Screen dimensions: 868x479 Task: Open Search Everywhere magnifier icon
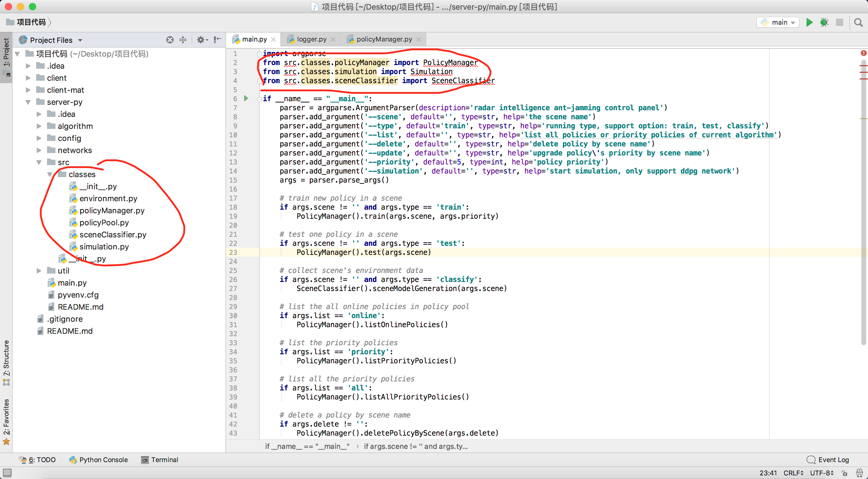pyautogui.click(x=858, y=22)
